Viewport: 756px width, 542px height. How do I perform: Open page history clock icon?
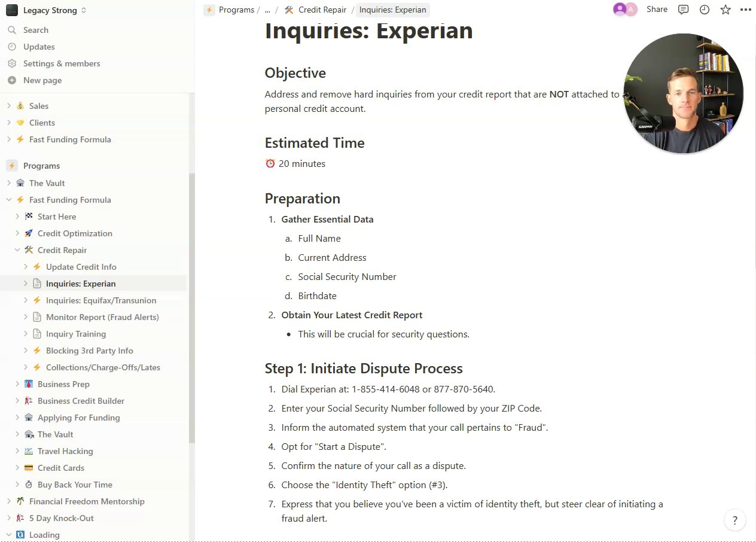705,10
